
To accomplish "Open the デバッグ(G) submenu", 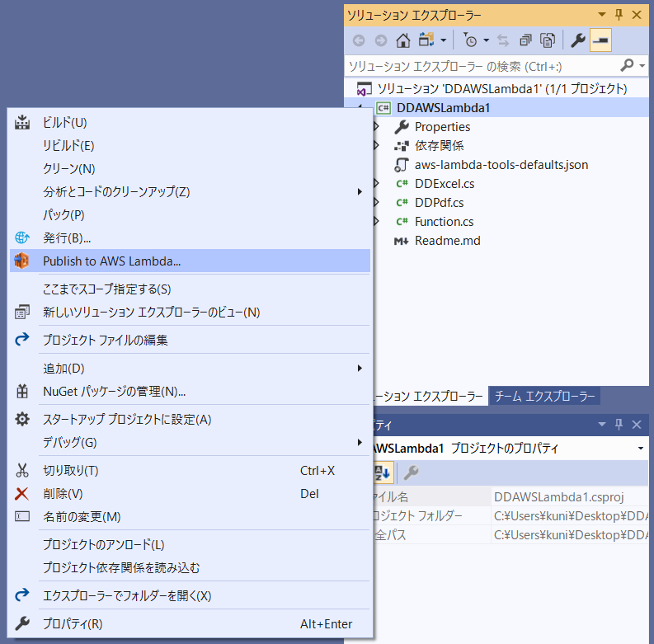I will pyautogui.click(x=190, y=442).
